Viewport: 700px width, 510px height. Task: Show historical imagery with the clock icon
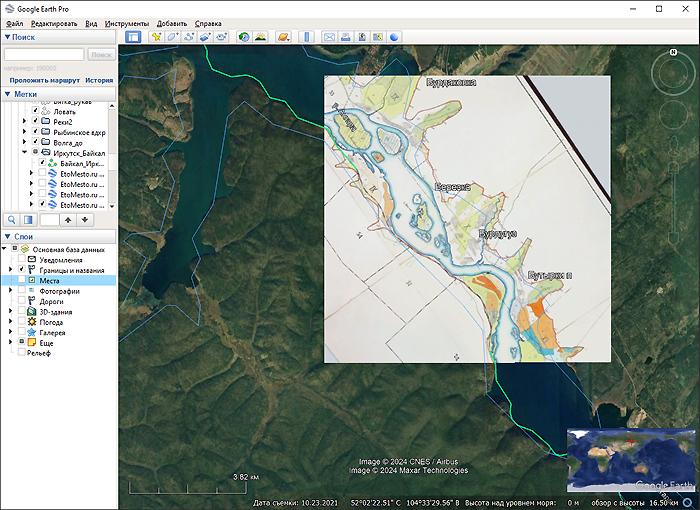coord(244,37)
